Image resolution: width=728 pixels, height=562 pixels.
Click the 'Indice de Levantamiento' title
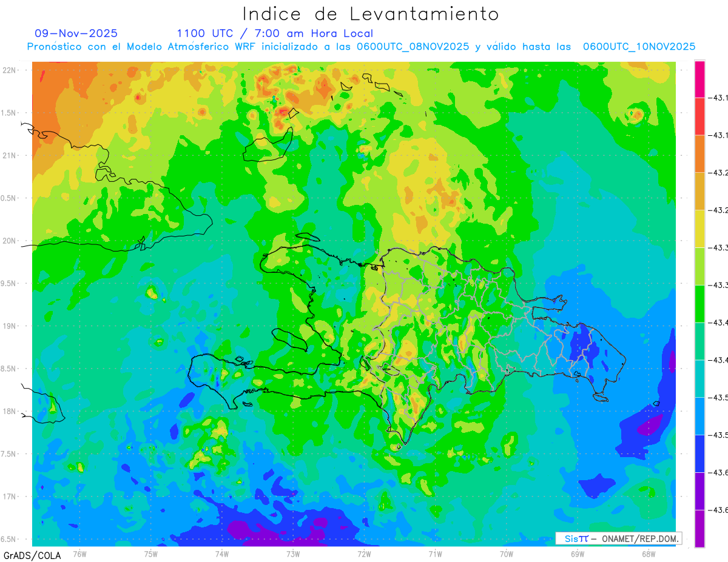(x=371, y=13)
